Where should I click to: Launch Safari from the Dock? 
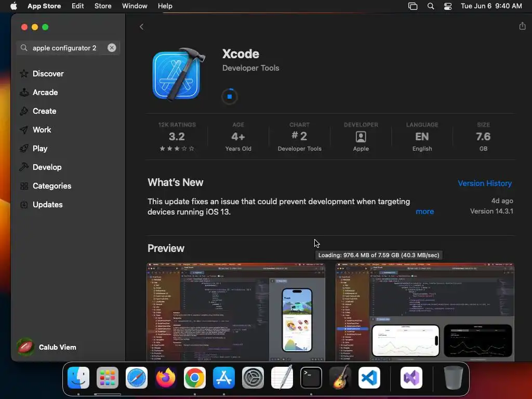(x=137, y=378)
